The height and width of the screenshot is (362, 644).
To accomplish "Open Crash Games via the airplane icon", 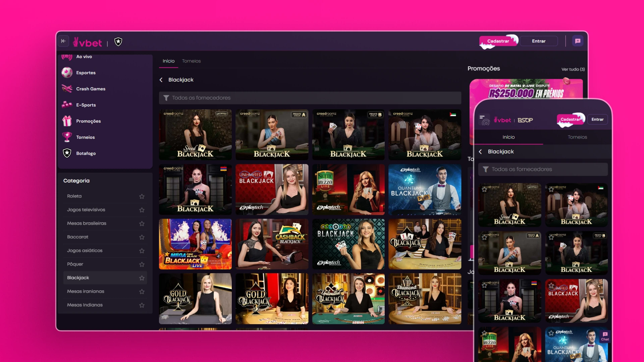I will pyautogui.click(x=67, y=88).
